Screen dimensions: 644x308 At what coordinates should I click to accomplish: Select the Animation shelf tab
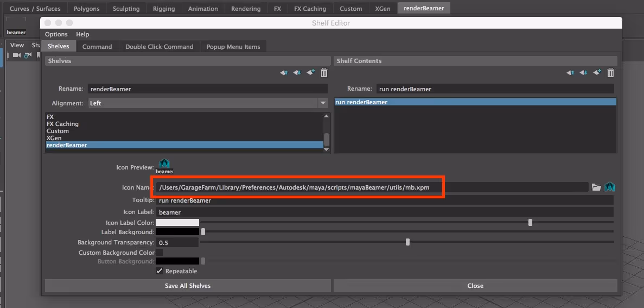click(x=203, y=8)
